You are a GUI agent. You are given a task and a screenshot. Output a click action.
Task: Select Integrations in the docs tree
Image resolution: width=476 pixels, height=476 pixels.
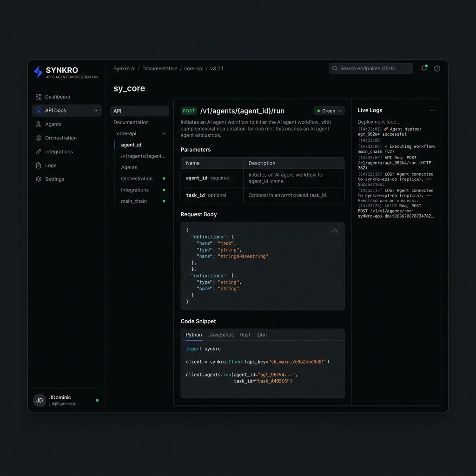click(x=135, y=190)
